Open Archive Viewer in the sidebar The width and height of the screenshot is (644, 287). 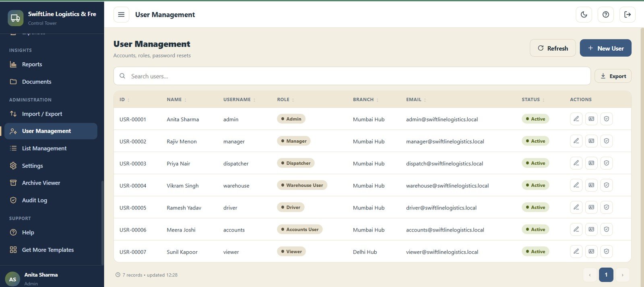[51, 183]
